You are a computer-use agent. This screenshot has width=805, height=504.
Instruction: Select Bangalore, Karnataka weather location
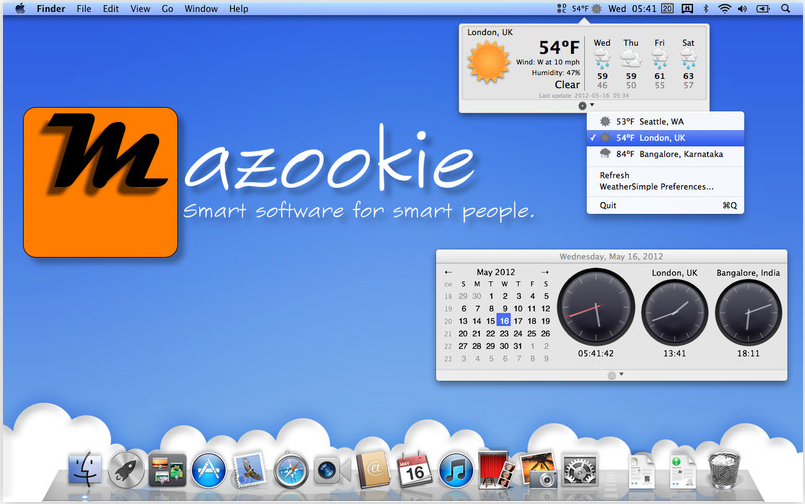[665, 154]
